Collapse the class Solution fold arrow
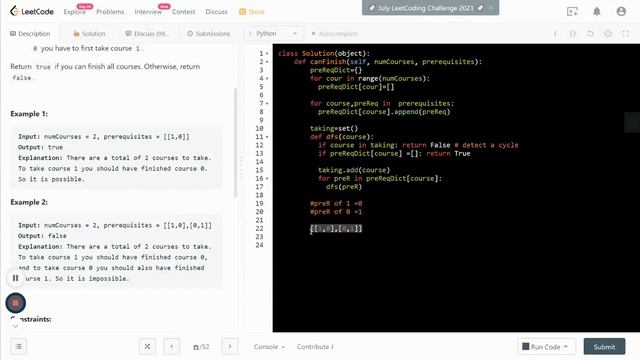 (267, 53)
